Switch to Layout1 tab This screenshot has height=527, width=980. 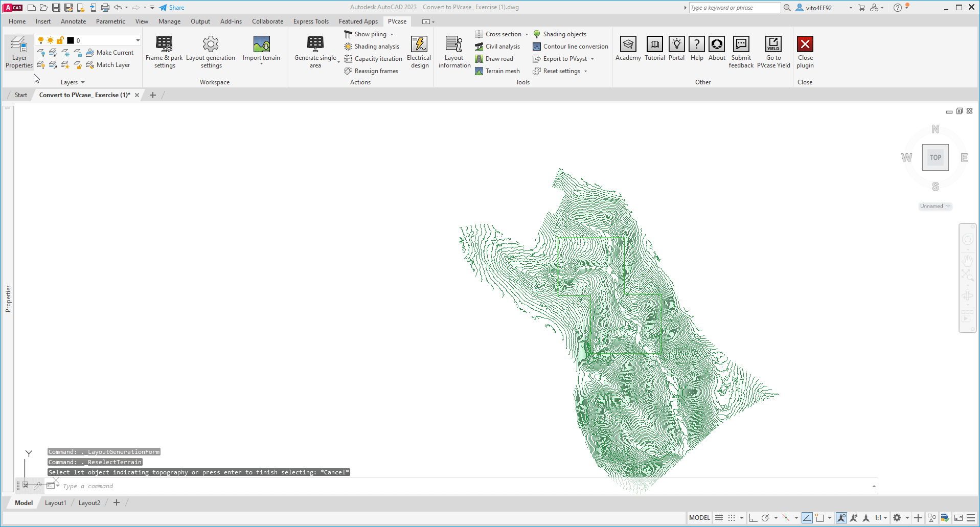click(55, 503)
